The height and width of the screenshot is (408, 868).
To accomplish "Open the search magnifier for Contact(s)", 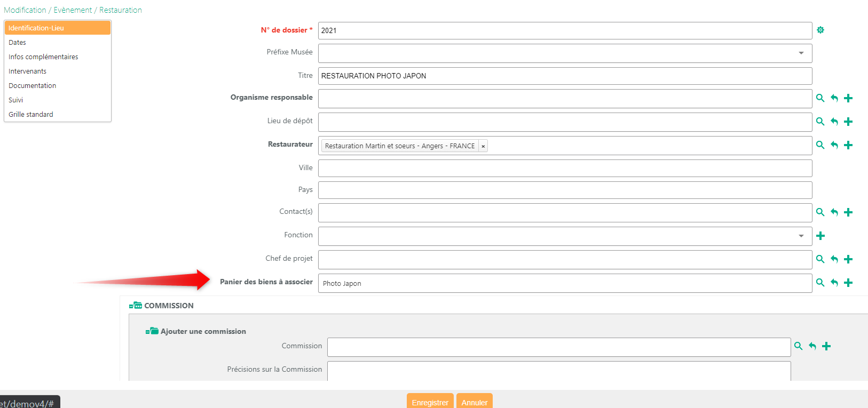I will tap(820, 212).
